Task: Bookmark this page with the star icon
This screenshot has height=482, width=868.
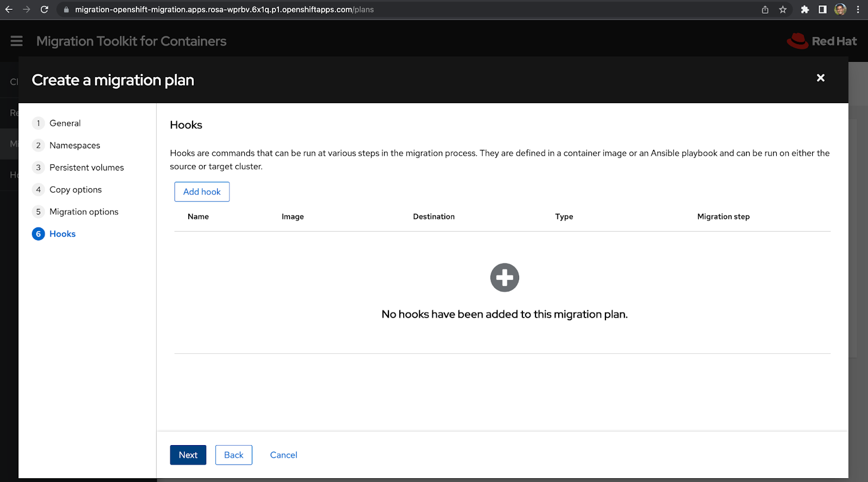Action: point(783,10)
